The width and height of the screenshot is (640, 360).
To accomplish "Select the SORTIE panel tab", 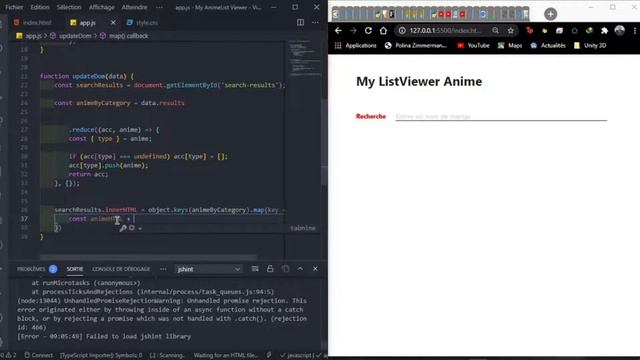I will (x=75, y=269).
